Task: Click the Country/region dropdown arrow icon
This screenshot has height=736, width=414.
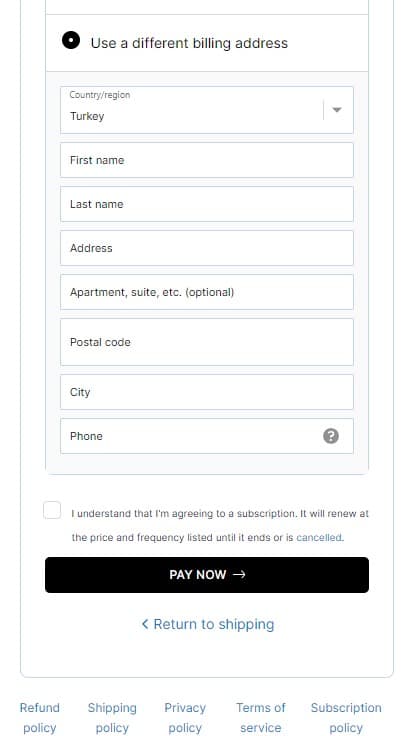Action: 337,110
